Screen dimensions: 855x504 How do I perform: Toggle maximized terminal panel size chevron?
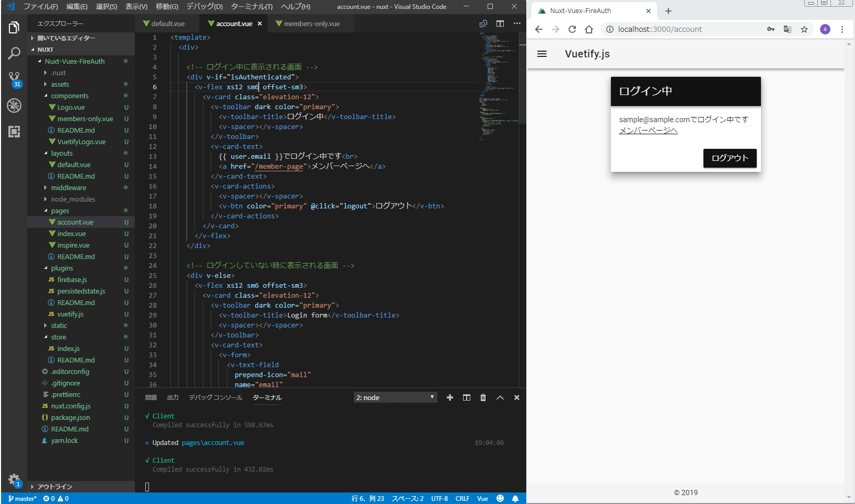pyautogui.click(x=500, y=397)
